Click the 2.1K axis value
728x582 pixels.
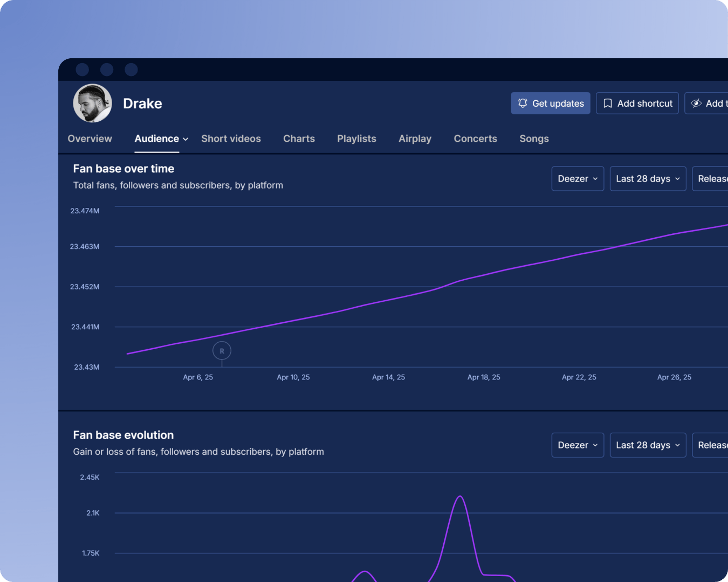coord(93,513)
